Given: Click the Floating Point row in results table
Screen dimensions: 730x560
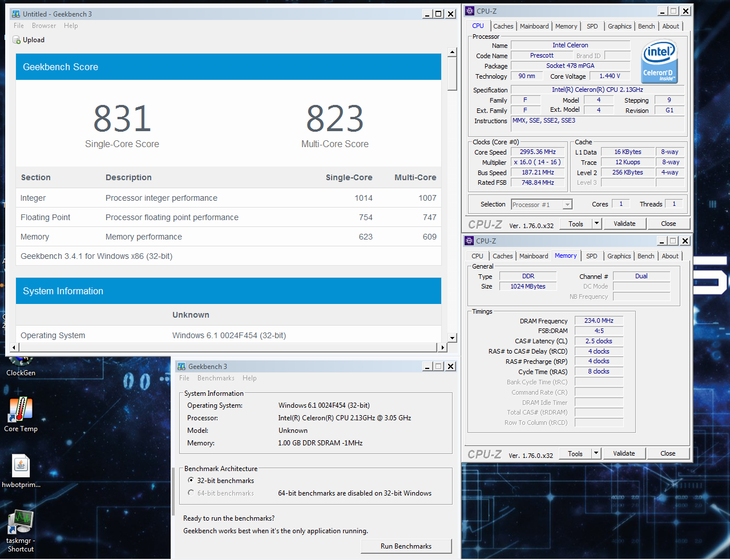Looking at the screenshot, I should tap(228, 217).
